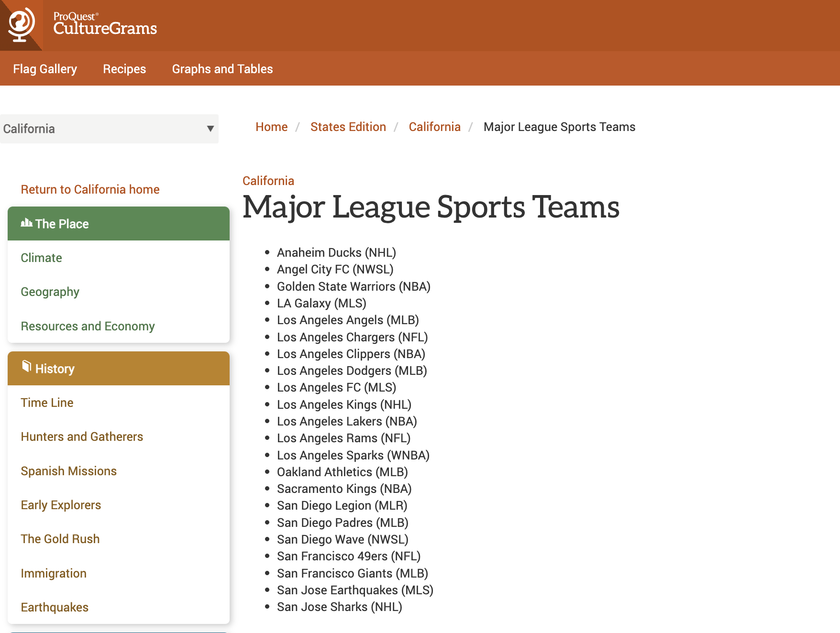Open Graphs and Tables from the nav bar
Screen dimensions: 840x633
coord(222,69)
